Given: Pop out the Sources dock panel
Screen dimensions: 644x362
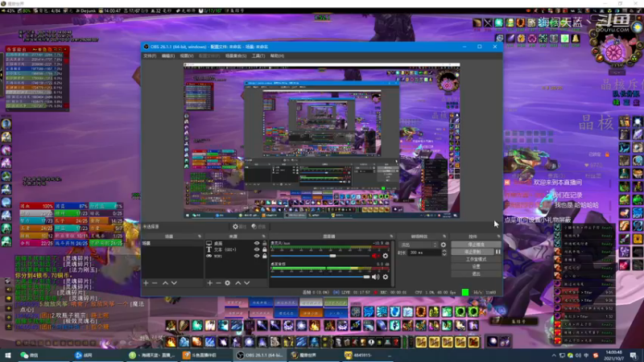Looking at the screenshot, I should click(264, 237).
